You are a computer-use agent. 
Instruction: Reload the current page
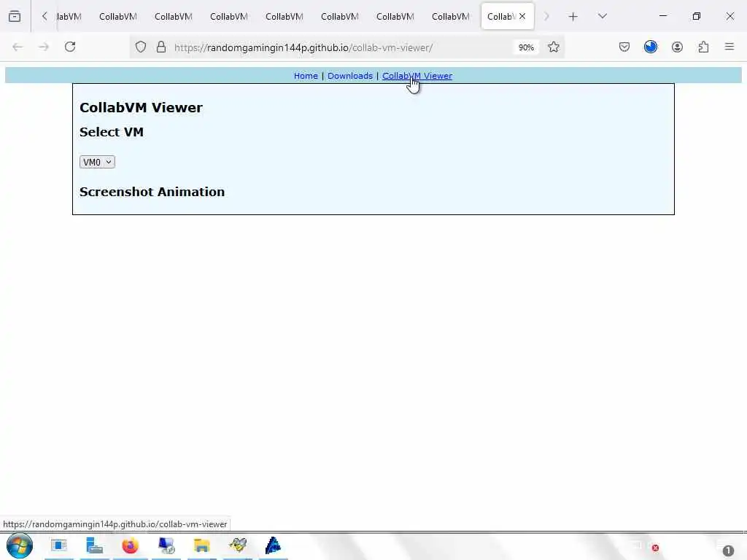(70, 47)
